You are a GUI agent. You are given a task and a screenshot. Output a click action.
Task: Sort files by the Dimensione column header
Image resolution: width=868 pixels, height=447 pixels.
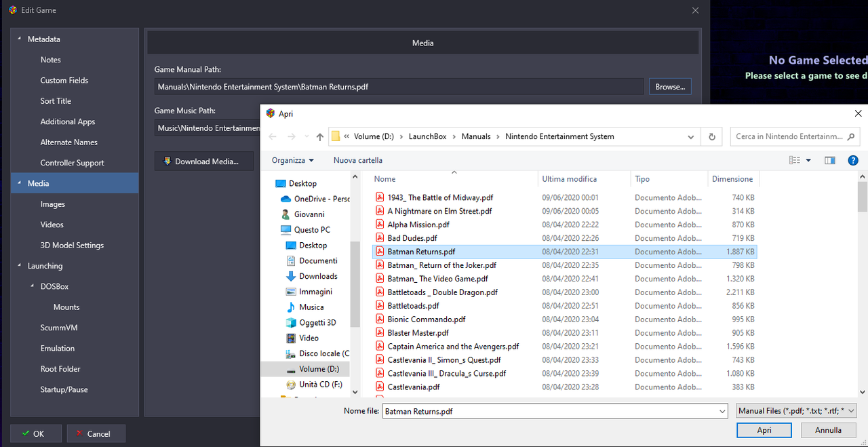point(734,179)
